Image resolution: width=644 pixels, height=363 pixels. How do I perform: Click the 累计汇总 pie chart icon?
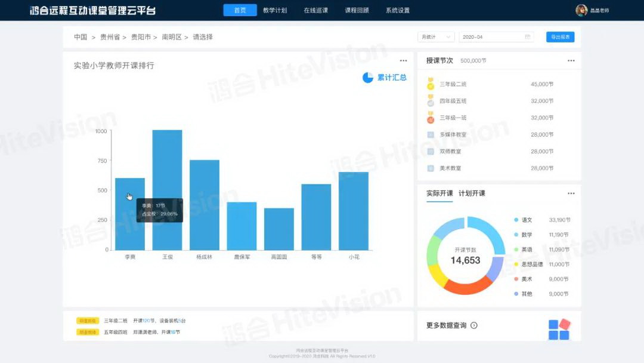click(x=368, y=78)
